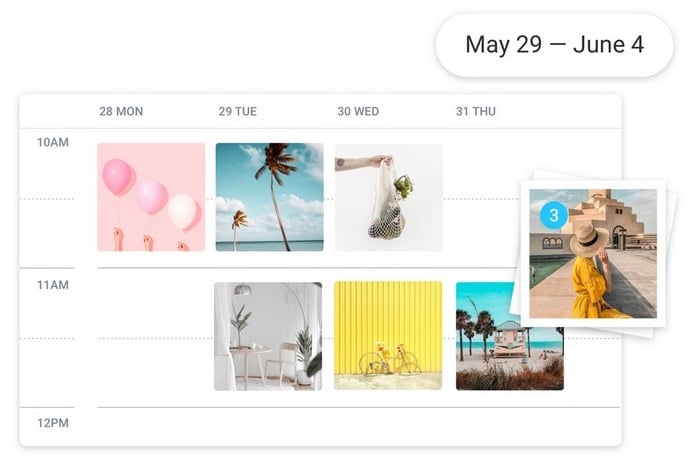The image size is (700, 464).
Task: Click the empty Tuesday 12PM slot
Action: click(269, 426)
